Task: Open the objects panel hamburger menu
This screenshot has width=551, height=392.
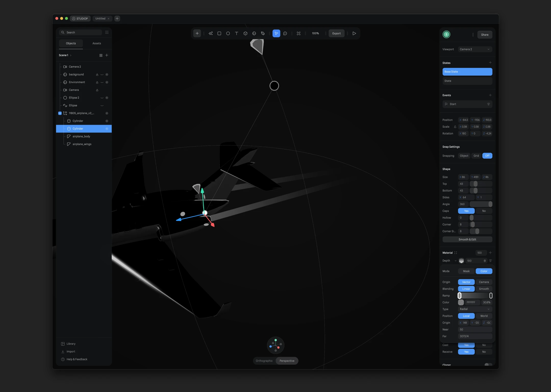Action: [x=107, y=32]
